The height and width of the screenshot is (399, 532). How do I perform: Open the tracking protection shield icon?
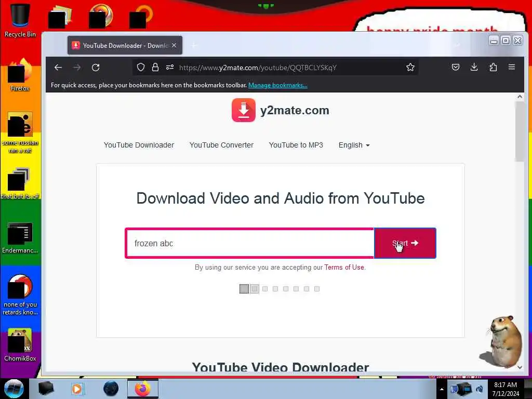(141, 67)
